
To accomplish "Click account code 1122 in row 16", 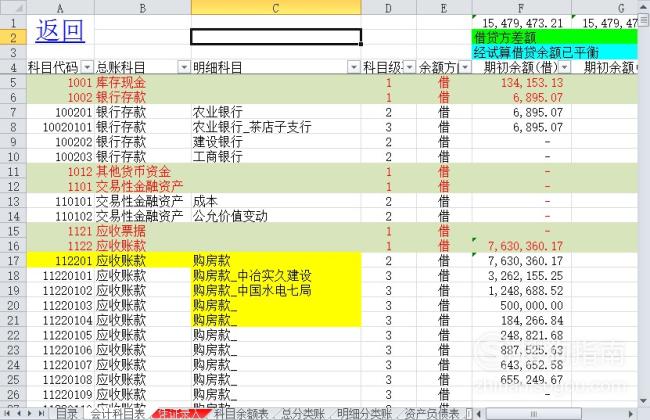I will [x=61, y=246].
